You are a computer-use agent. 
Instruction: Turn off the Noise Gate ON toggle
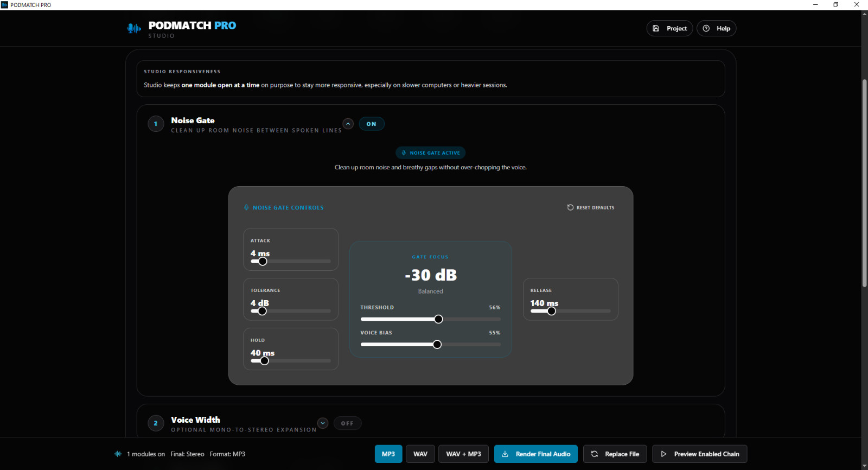coord(372,124)
